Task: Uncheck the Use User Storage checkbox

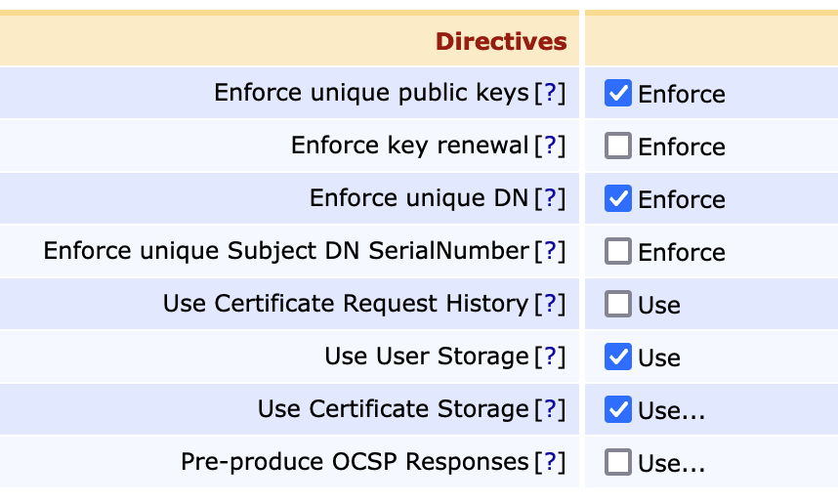Action: coord(618,357)
